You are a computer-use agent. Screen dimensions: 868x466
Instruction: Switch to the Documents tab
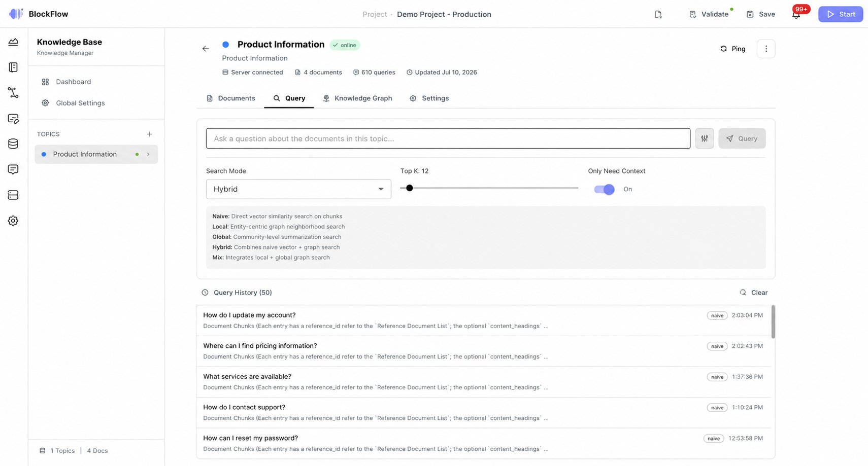(x=231, y=98)
